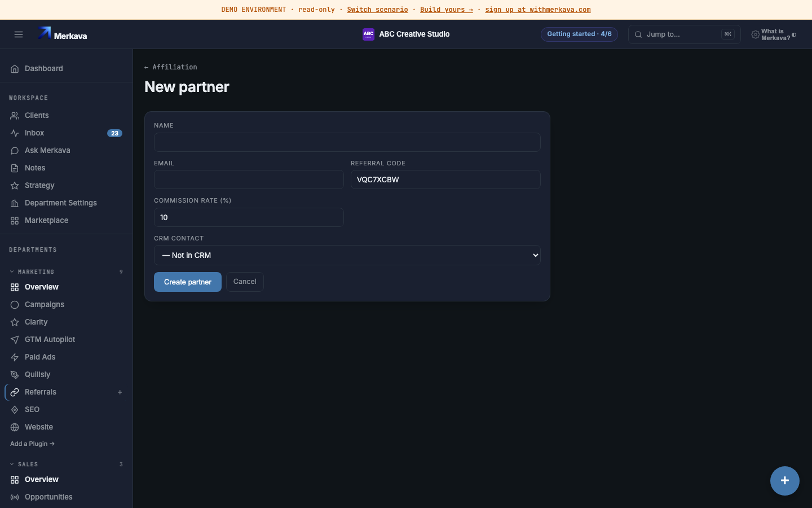This screenshot has width=812, height=508.
Task: Toggle the hamburger sidebar menu
Action: point(19,34)
